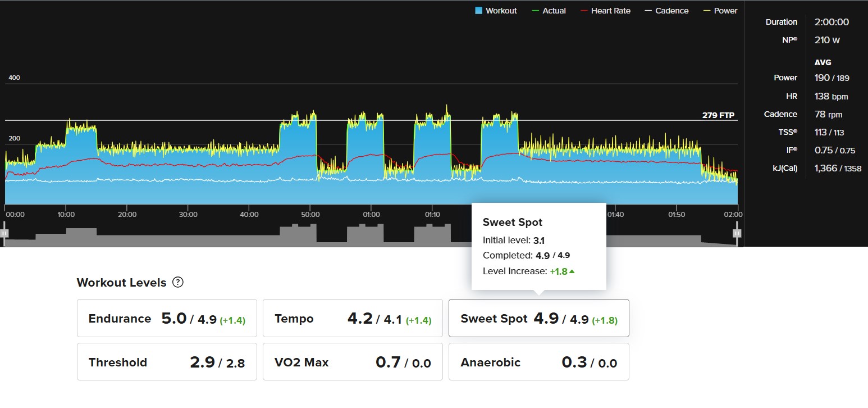Hide the Actual series in the legend

[x=549, y=11]
